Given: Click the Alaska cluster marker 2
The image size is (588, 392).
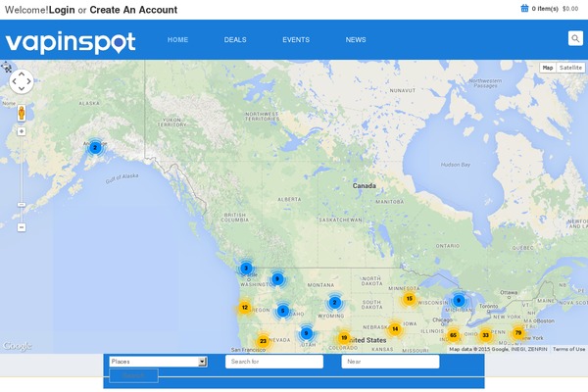Looking at the screenshot, I should pos(95,147).
